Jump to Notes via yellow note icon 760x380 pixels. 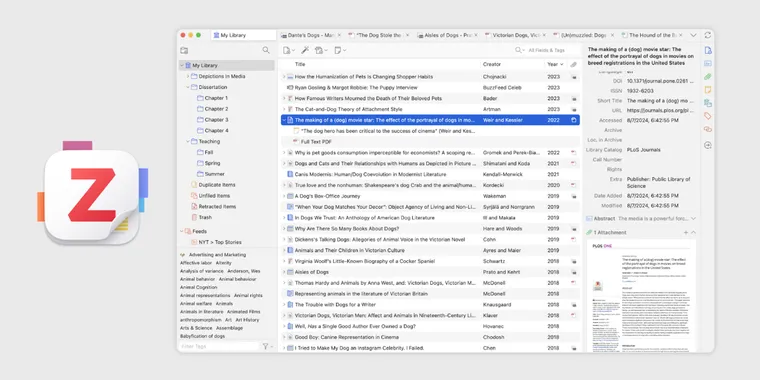[x=708, y=90]
